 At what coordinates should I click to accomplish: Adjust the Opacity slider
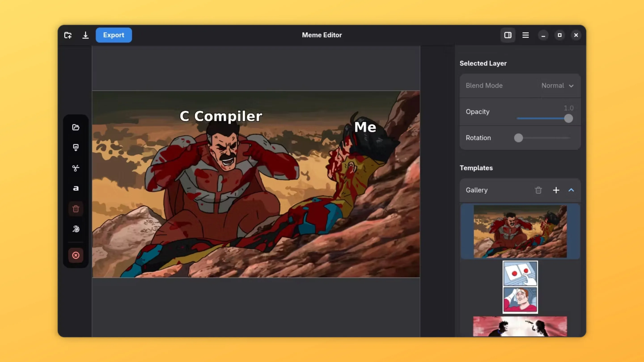click(568, 118)
